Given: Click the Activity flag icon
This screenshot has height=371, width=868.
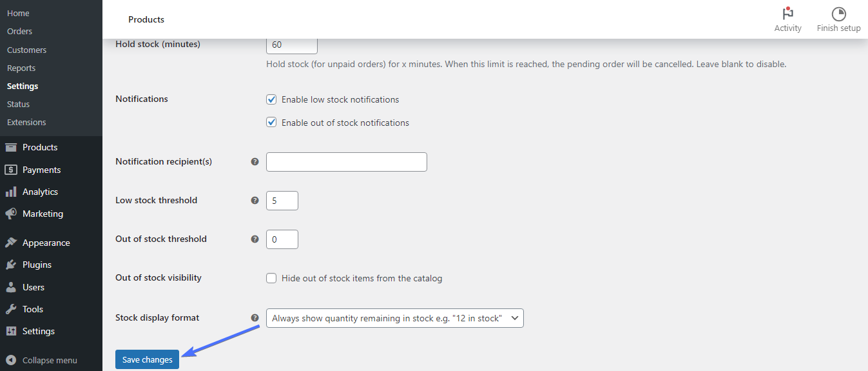Looking at the screenshot, I should [787, 14].
